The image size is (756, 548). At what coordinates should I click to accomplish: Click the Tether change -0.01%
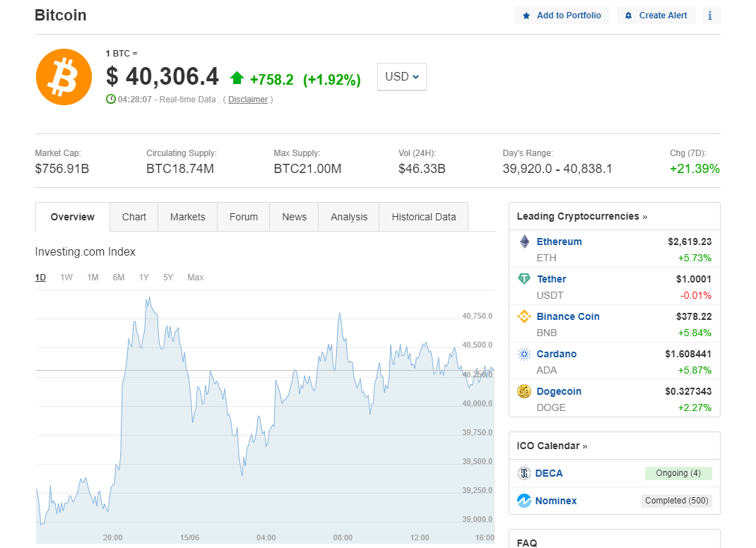(696, 295)
